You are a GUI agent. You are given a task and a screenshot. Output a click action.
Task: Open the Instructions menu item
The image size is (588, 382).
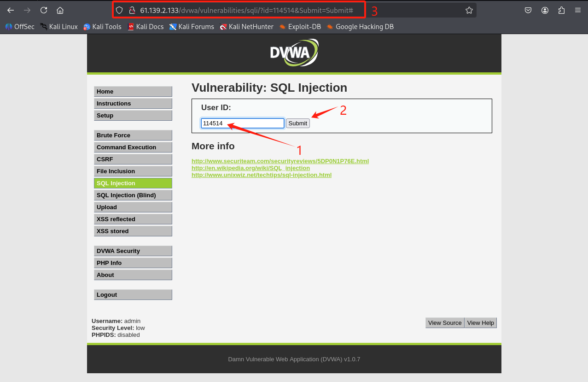[x=133, y=103]
